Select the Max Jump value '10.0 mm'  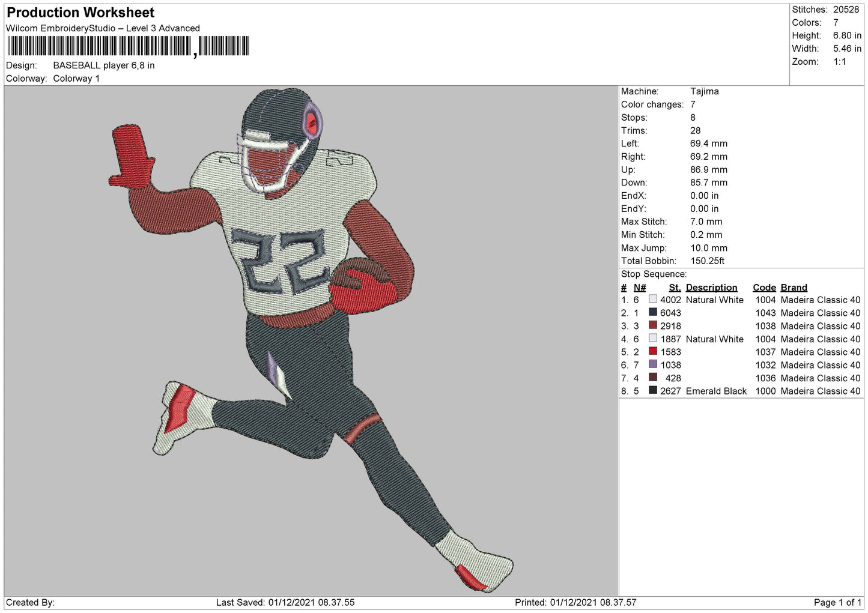tap(709, 248)
